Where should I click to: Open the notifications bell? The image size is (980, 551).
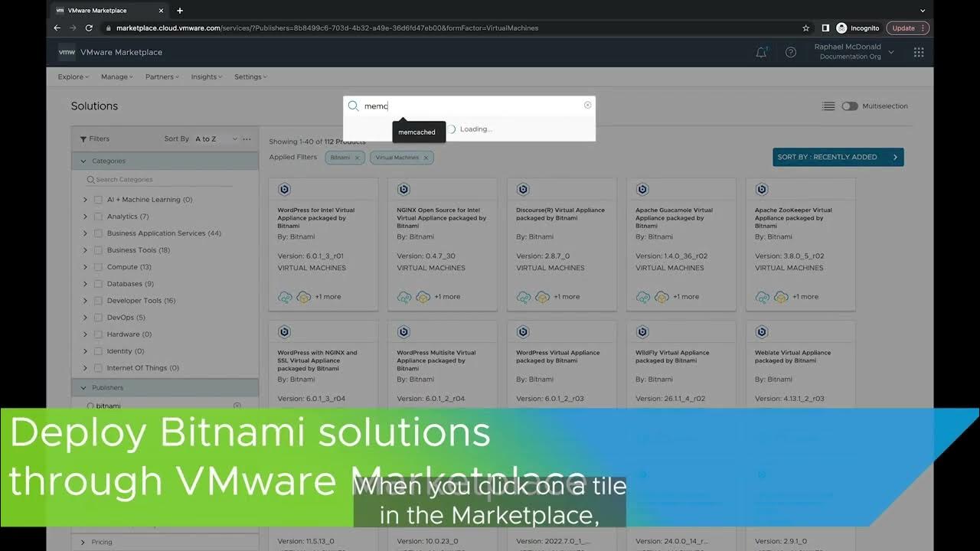click(x=761, y=52)
